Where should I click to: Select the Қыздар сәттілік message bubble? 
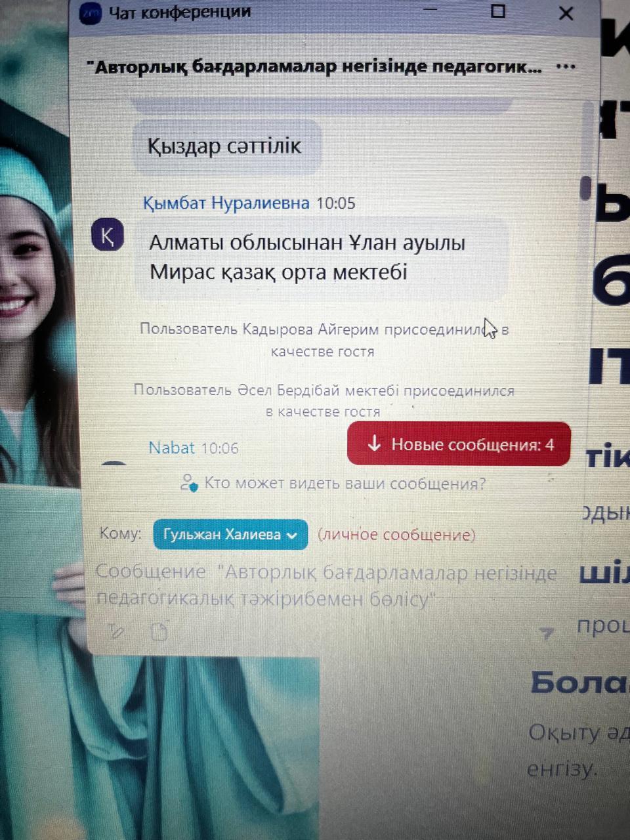[x=226, y=146]
